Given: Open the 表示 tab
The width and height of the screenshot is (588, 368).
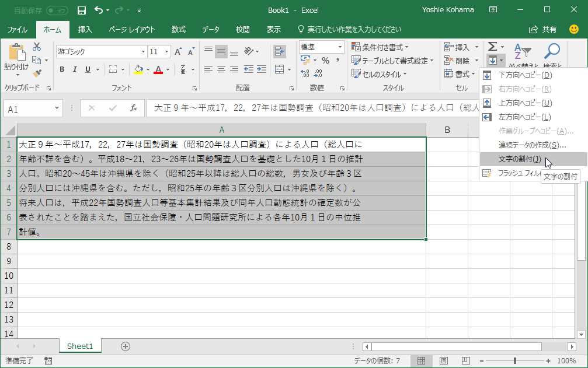Looking at the screenshot, I should (x=274, y=30).
